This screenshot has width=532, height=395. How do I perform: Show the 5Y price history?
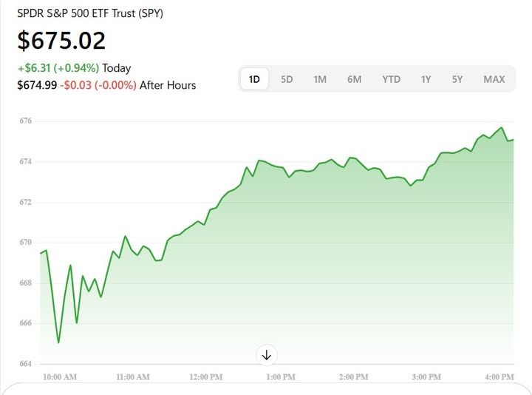click(x=457, y=79)
